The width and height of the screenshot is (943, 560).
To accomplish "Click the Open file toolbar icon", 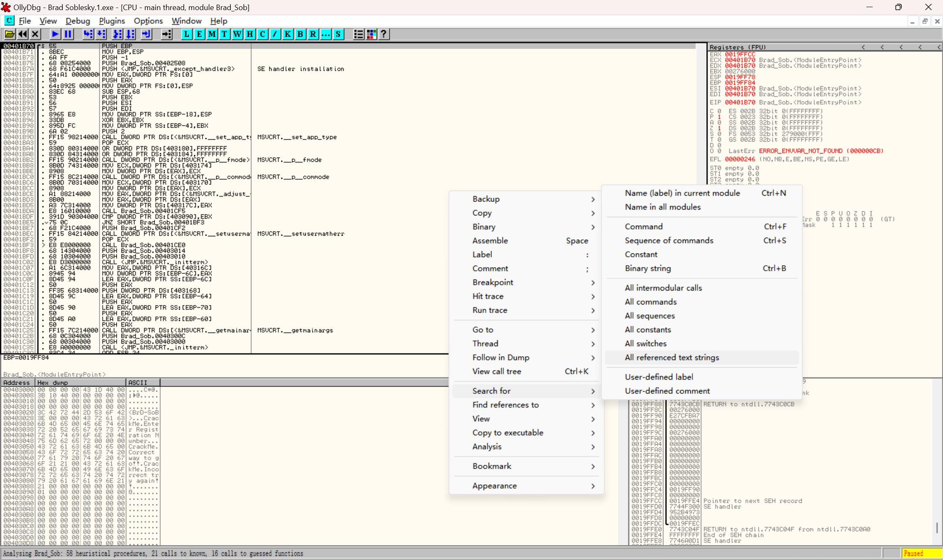I will (9, 34).
